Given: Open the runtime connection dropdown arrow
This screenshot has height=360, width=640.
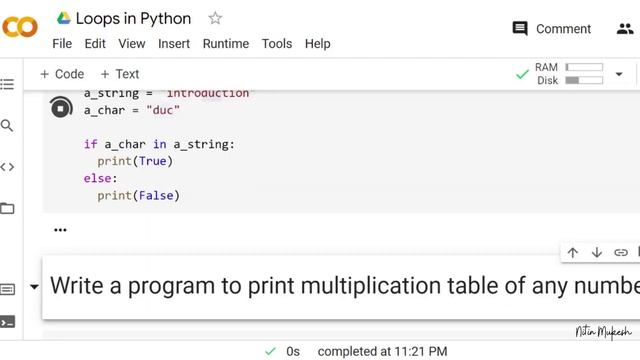Looking at the screenshot, I should [619, 74].
